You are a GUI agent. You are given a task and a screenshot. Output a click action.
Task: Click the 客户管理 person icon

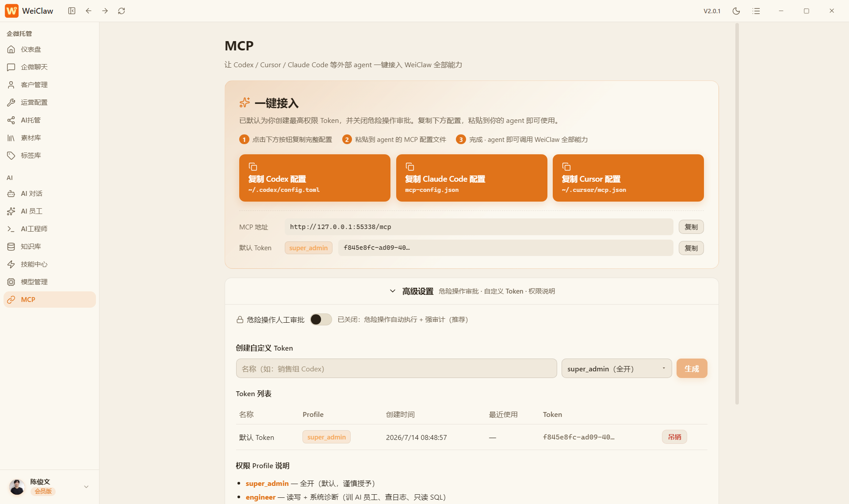(11, 84)
